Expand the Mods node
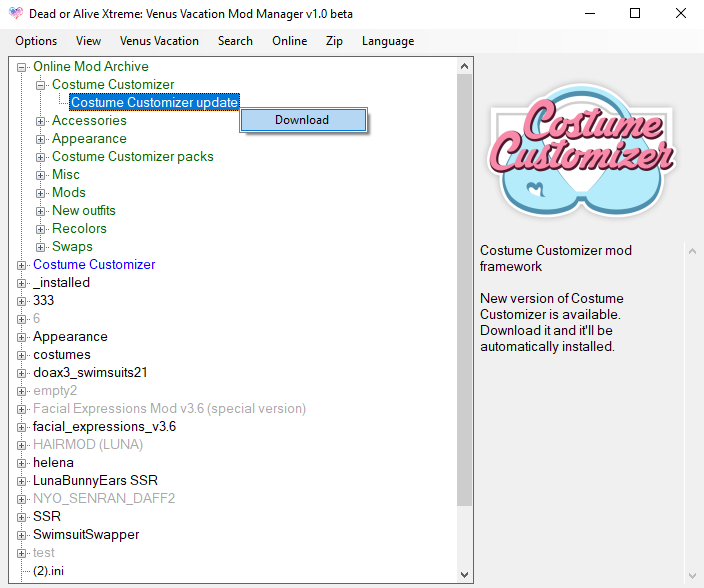The height and width of the screenshot is (588, 704). click(x=40, y=193)
